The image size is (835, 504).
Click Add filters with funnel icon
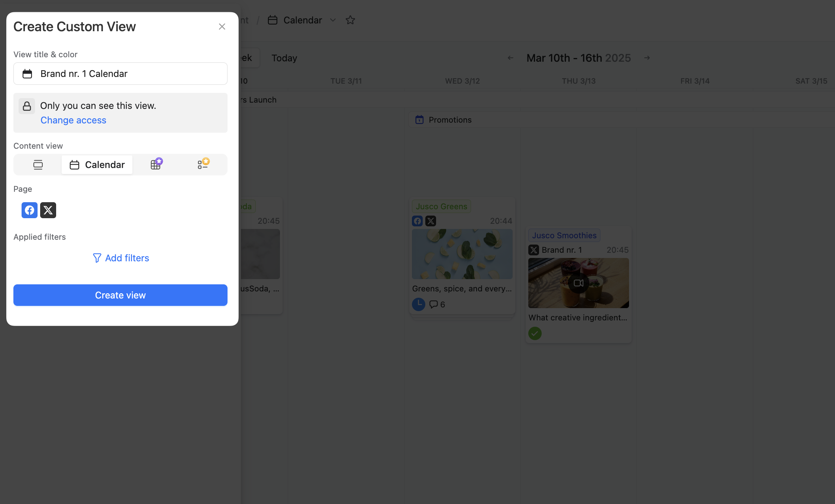[x=120, y=258]
